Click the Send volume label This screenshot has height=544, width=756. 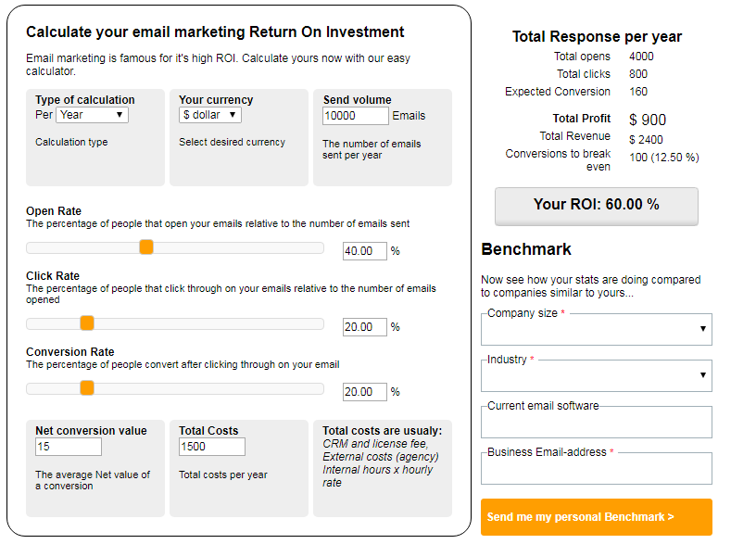[358, 100]
